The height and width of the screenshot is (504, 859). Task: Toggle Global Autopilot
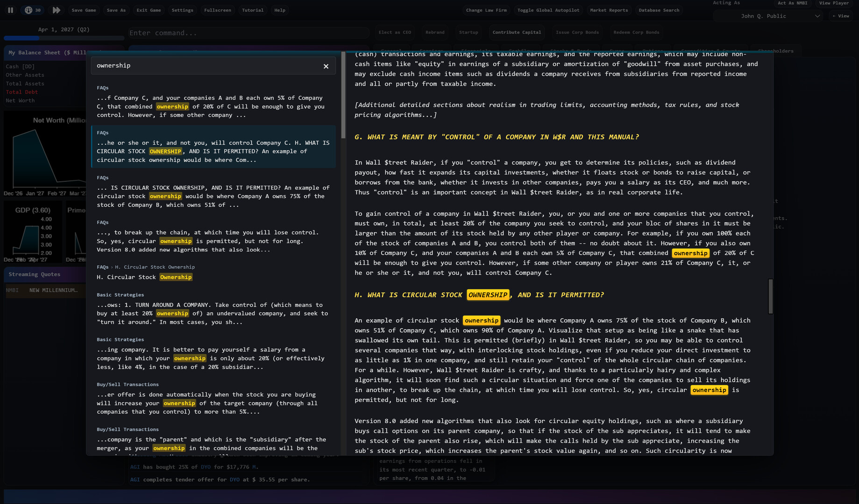pyautogui.click(x=548, y=10)
